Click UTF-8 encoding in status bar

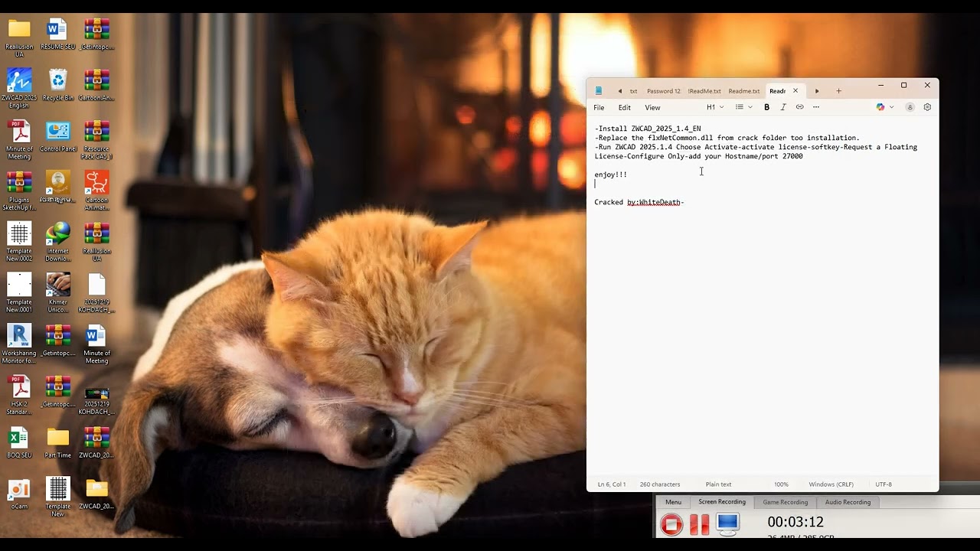pos(884,484)
